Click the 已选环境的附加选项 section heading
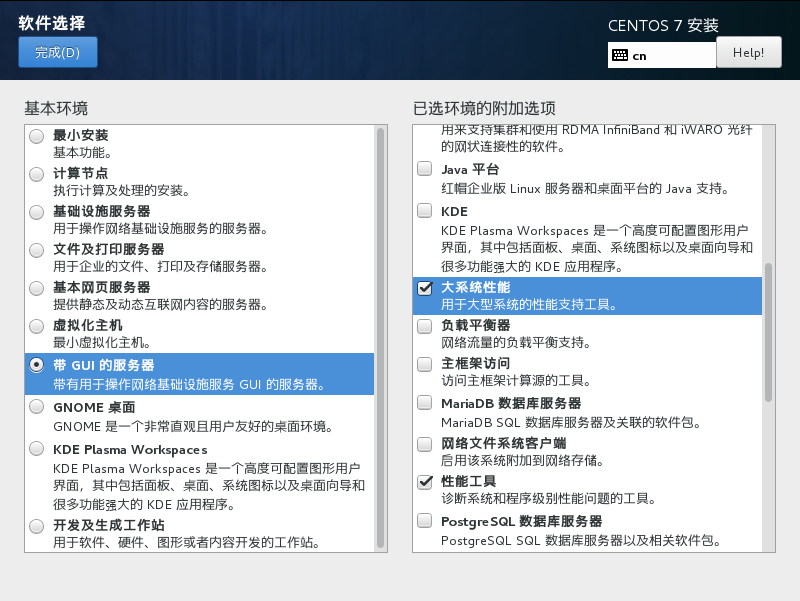Image resolution: width=800 pixels, height=601 pixels. point(484,108)
